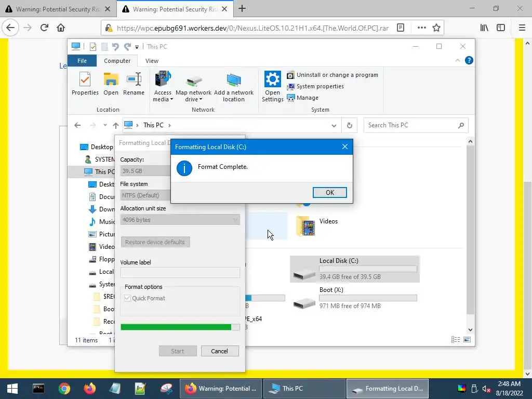
Task: Click OK in the Format Complete dialog
Action: [329, 192]
